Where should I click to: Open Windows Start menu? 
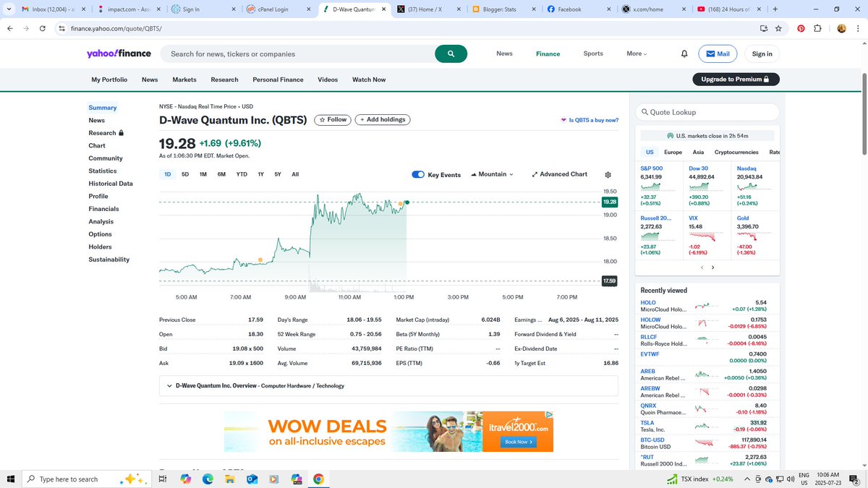tap(11, 479)
